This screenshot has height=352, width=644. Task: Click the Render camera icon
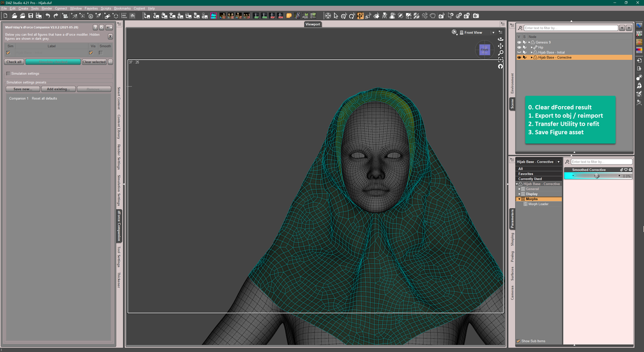475,16
